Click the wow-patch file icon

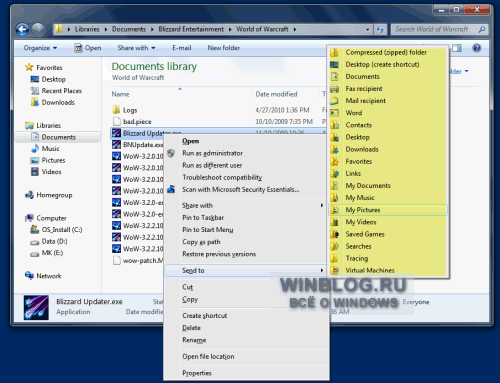[x=116, y=260]
